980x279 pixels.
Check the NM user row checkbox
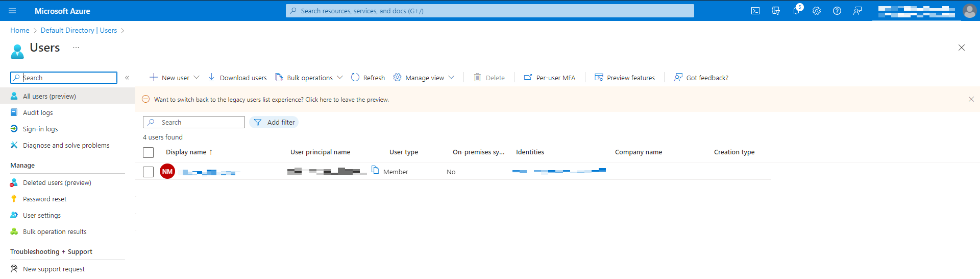149,172
